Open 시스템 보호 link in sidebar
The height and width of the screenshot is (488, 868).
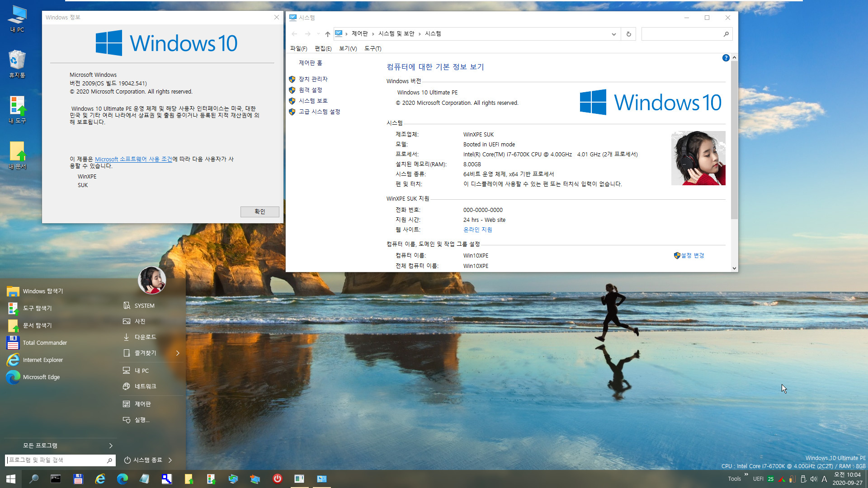click(x=313, y=101)
